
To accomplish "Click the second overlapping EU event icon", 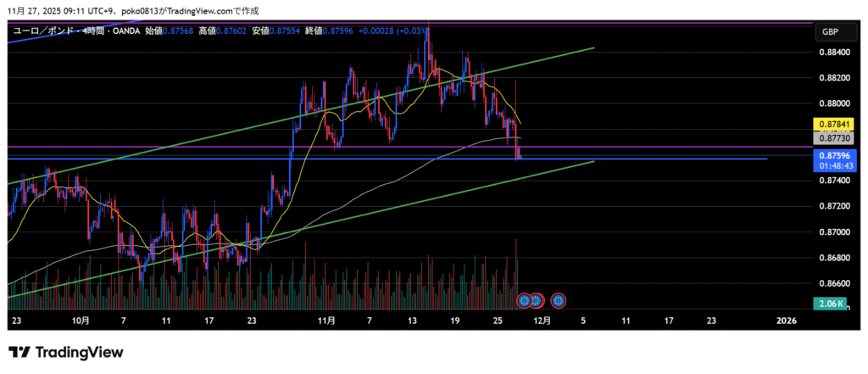I will point(536,299).
